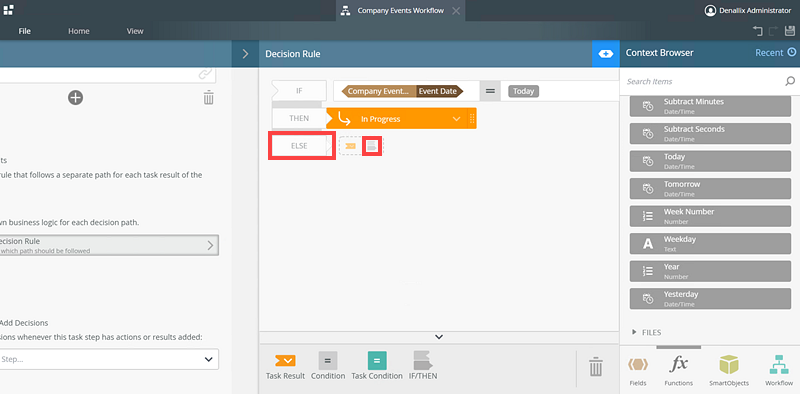Select the Weekday text function

point(710,243)
